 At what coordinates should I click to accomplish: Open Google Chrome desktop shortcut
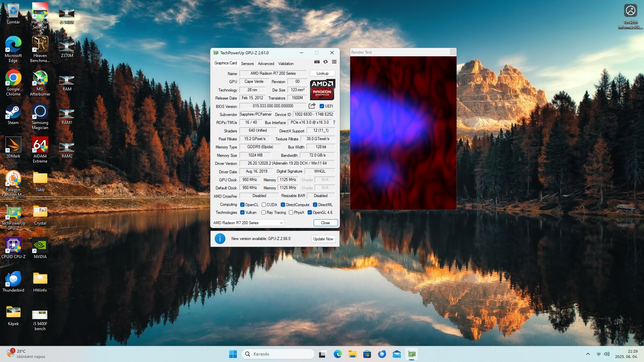pos(13,82)
